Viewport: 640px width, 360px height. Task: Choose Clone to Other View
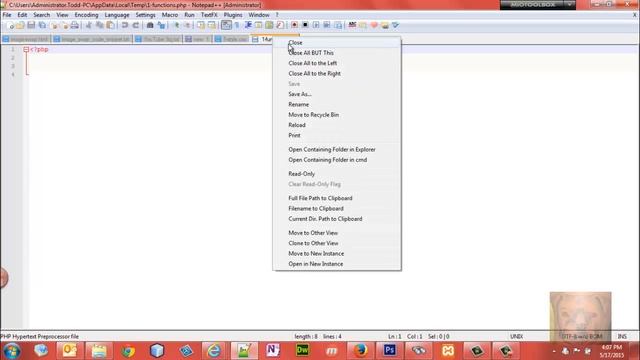coord(337,243)
